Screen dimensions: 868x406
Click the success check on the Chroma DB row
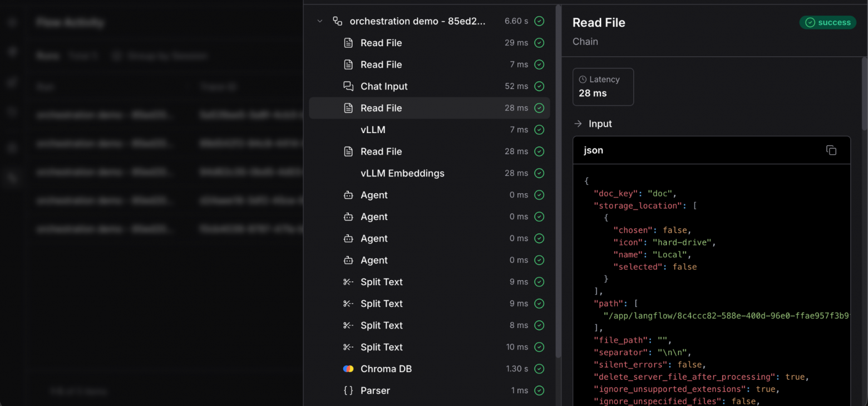(539, 369)
